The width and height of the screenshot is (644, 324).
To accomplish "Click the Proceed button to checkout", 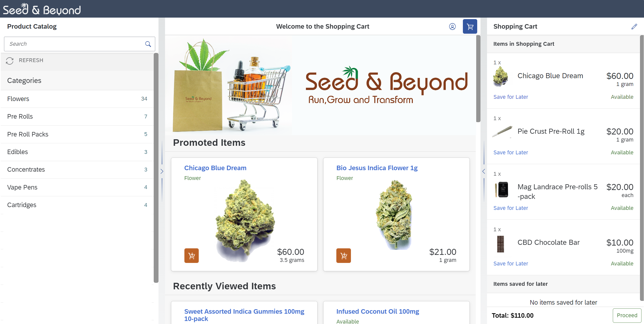I will [x=627, y=315].
